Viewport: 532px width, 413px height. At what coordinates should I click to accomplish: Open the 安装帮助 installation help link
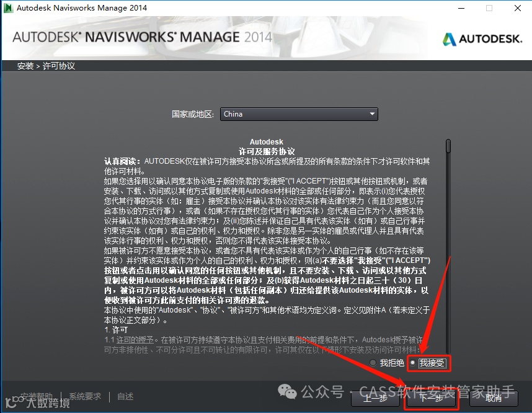tap(37, 396)
